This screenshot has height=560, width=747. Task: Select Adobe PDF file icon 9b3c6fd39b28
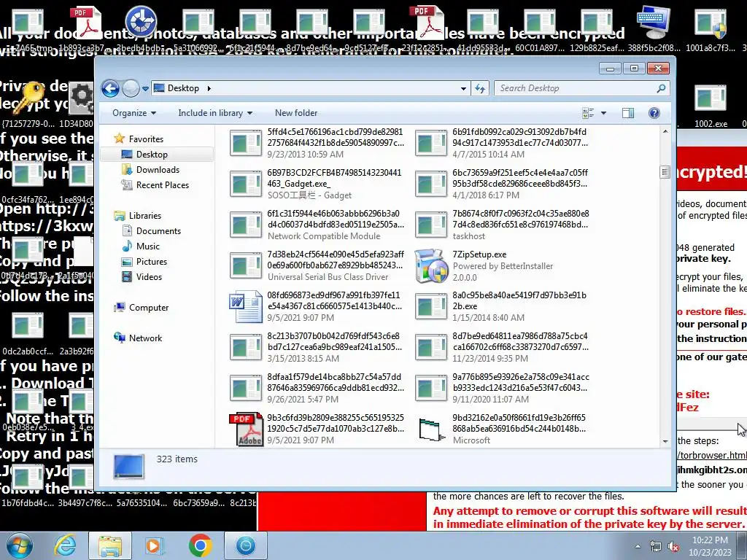[246, 429]
